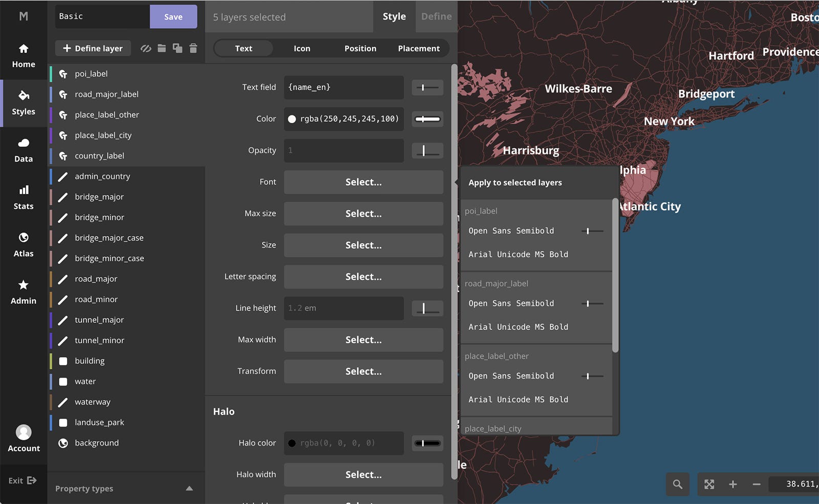Open the Data panel in the sidebar
819x504 pixels.
pyautogui.click(x=23, y=150)
